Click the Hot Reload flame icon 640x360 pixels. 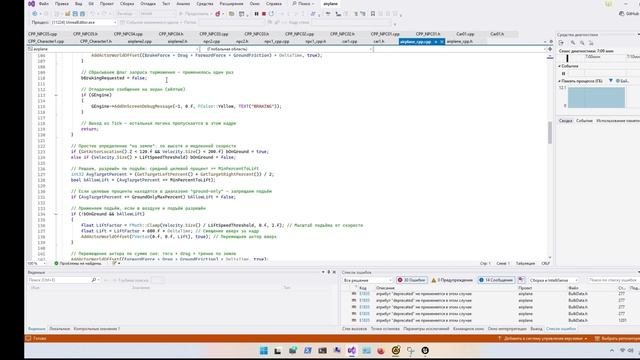click(218, 14)
